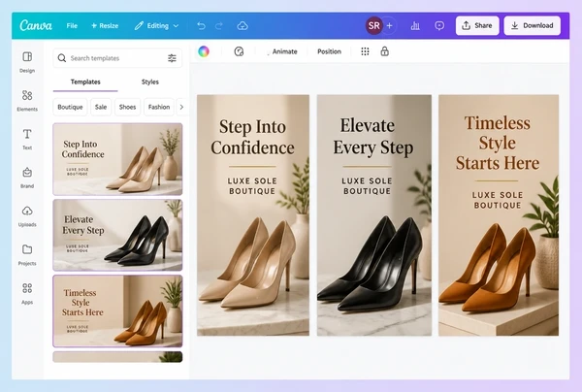Open the Uploads panel in sidebar
Screen dimensions: 582x392
pyautogui.click(x=27, y=216)
